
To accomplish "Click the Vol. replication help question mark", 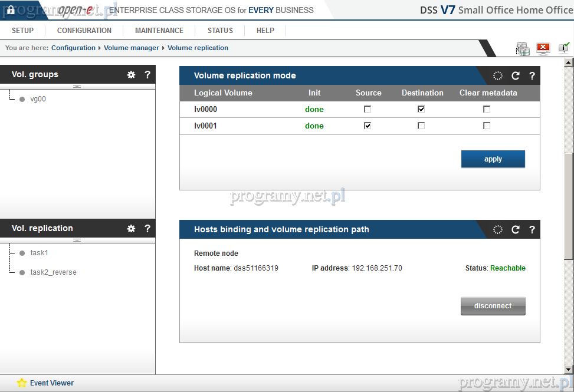I will [147, 229].
